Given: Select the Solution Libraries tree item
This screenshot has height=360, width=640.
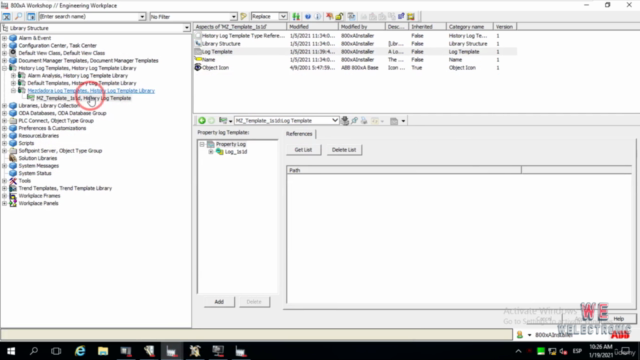Looking at the screenshot, I should point(38,158).
